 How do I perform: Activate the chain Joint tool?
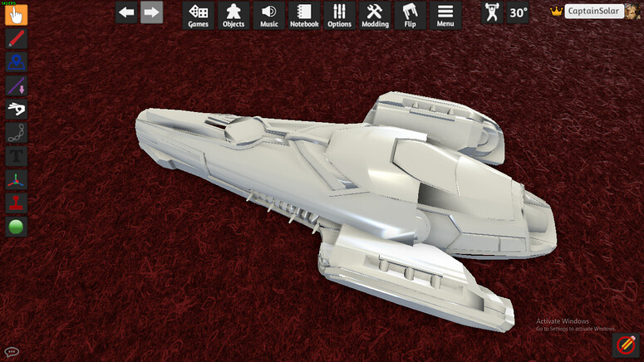tap(16, 133)
